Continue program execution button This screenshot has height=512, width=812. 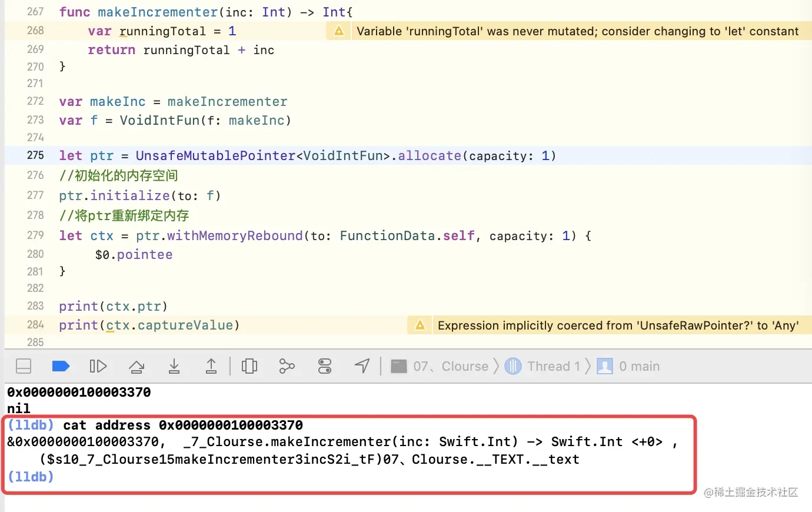pyautogui.click(x=98, y=366)
